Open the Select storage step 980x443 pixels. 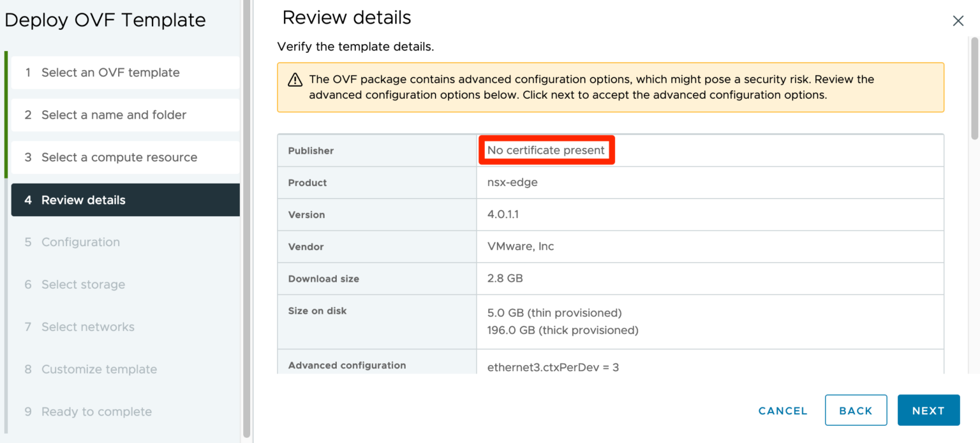83,284
